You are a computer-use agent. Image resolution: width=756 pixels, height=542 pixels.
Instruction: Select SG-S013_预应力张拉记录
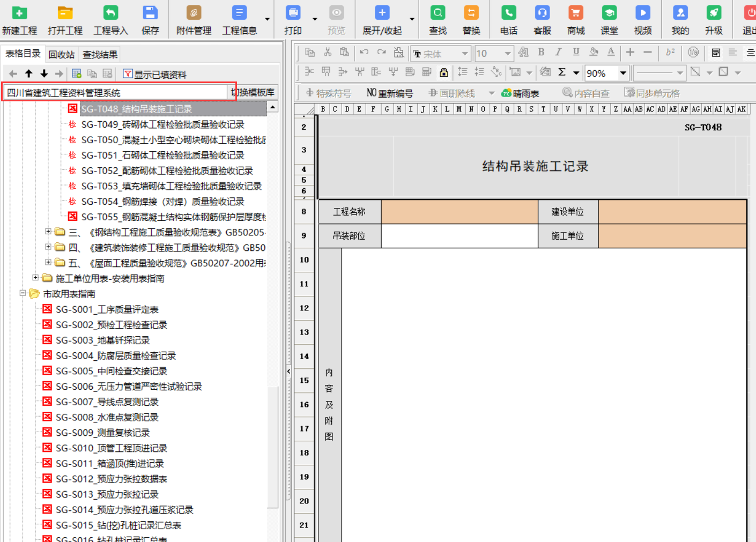click(x=107, y=494)
